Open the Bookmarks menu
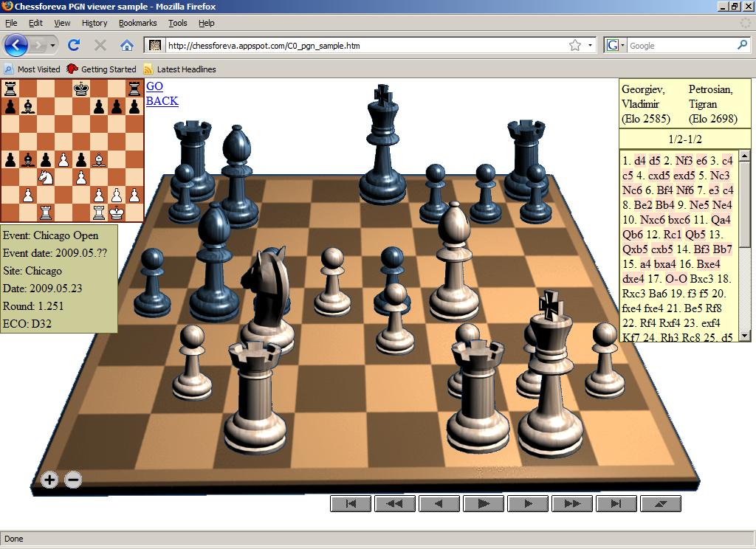The image size is (756, 549). click(x=137, y=23)
